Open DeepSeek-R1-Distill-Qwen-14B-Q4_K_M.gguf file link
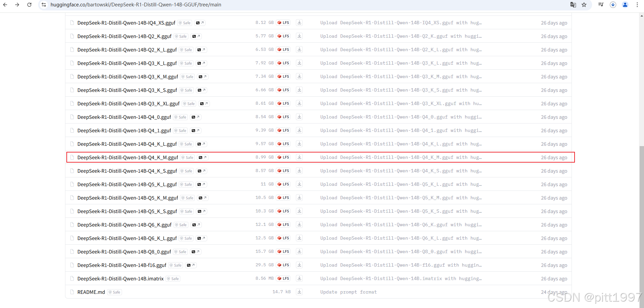This screenshot has height=308, width=644. click(128, 158)
